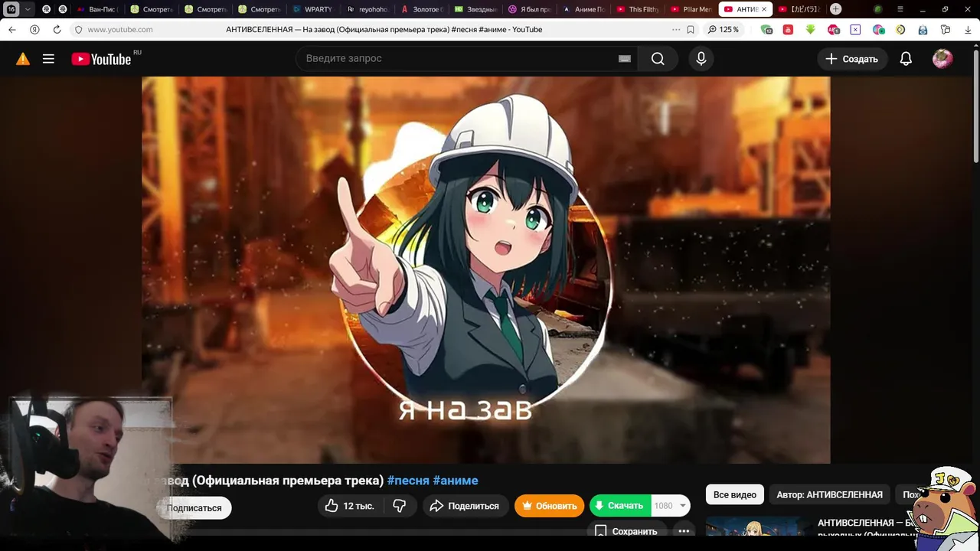This screenshot has width=980, height=551.
Task: Click the green Скачать download button
Action: click(620, 506)
